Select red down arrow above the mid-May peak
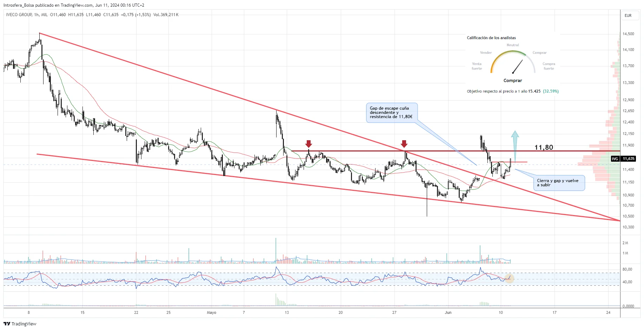Screen dimensions: 644x330 (x=308, y=143)
